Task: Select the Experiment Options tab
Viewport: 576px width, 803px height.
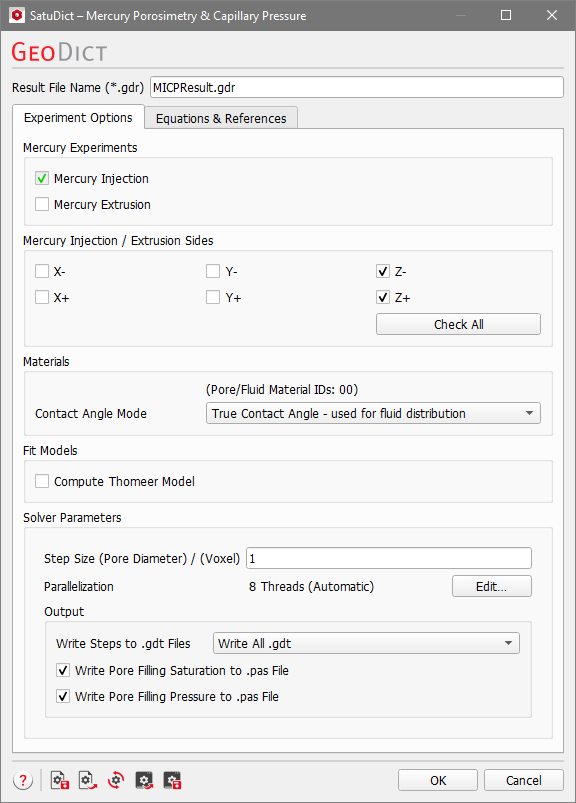Action: coord(78,117)
